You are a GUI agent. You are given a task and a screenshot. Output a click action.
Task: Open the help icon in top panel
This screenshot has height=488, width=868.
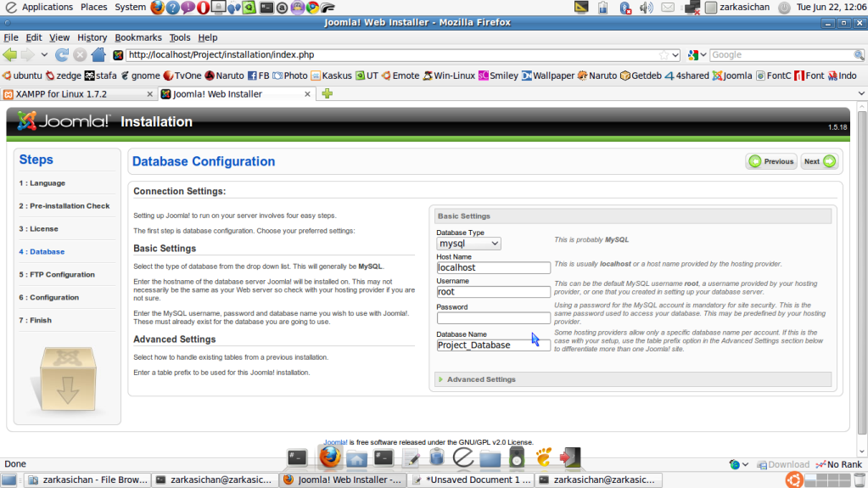coord(173,7)
